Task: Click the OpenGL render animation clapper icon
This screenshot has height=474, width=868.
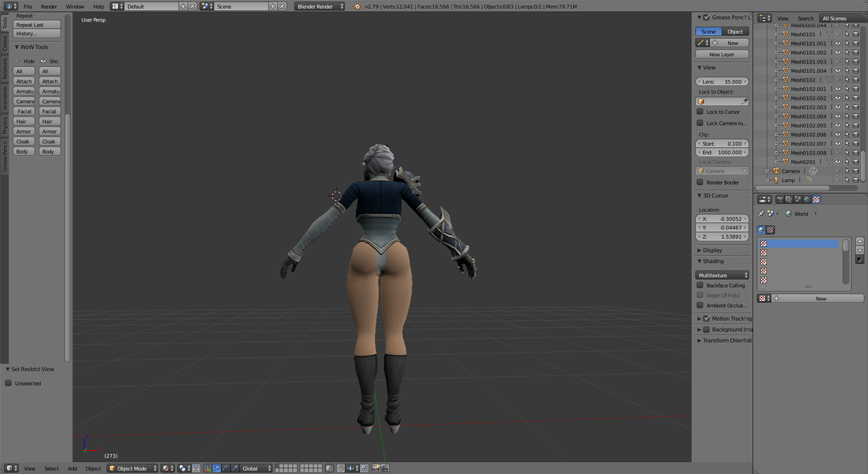Action: [x=384, y=469]
